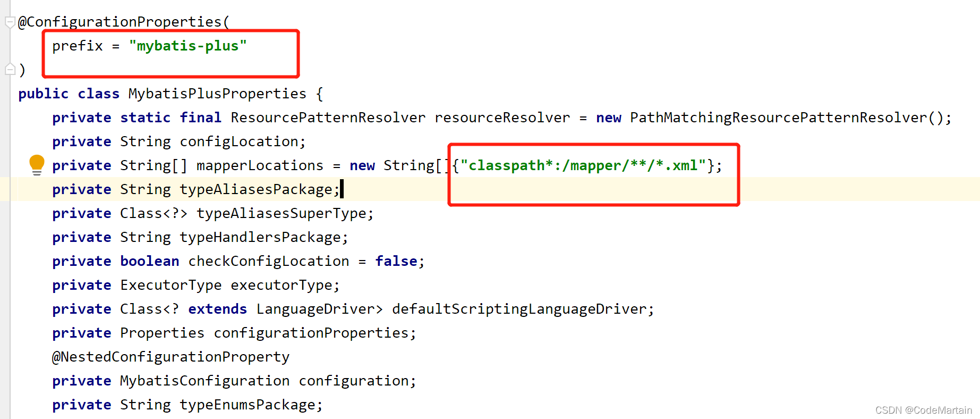Click the defaultScriptingLanguageDriver field name
This screenshot has width=980, height=419.
[519, 309]
